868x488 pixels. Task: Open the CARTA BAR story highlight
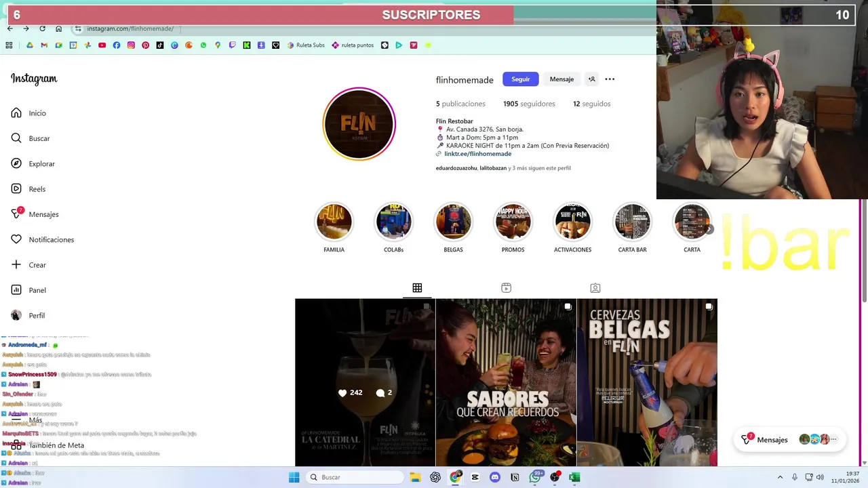(x=632, y=222)
